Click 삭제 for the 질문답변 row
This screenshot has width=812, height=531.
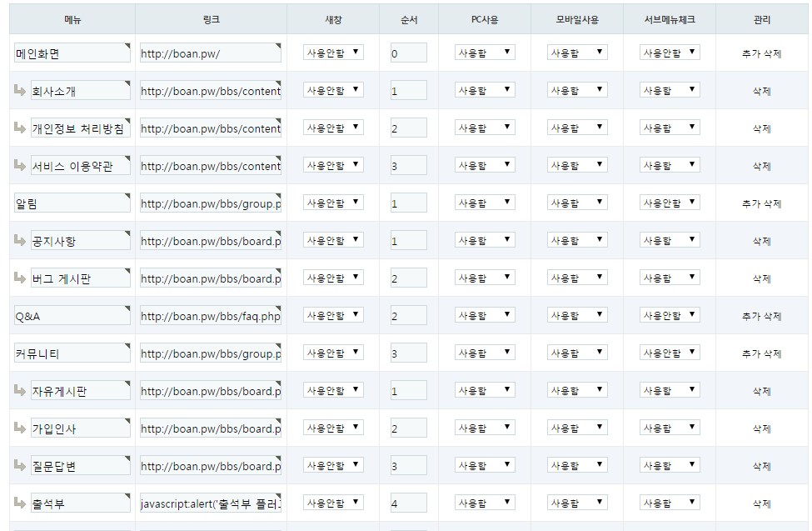761,466
